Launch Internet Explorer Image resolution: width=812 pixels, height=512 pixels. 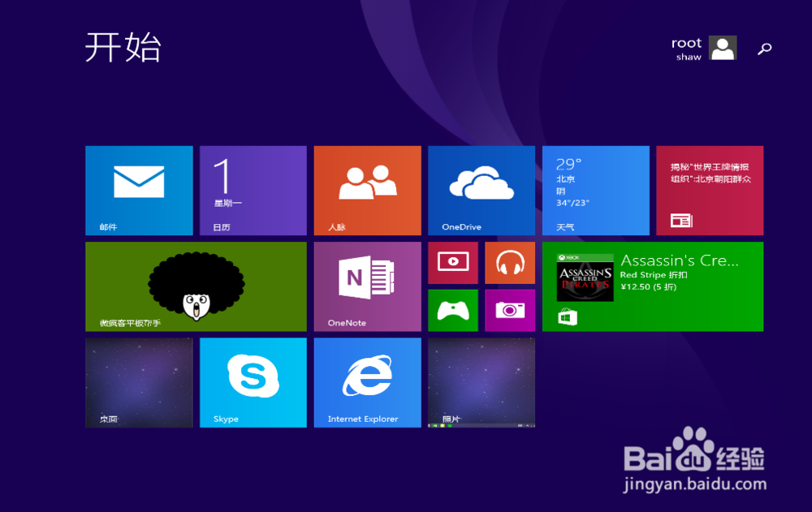point(367,381)
